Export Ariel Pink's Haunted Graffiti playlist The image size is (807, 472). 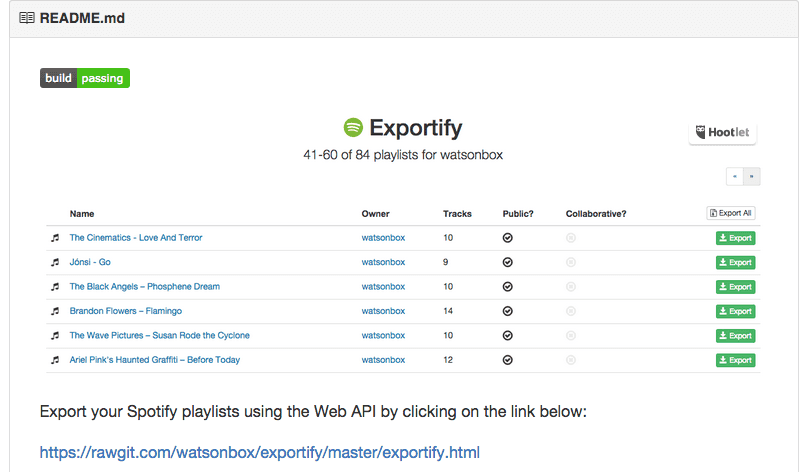(735, 360)
